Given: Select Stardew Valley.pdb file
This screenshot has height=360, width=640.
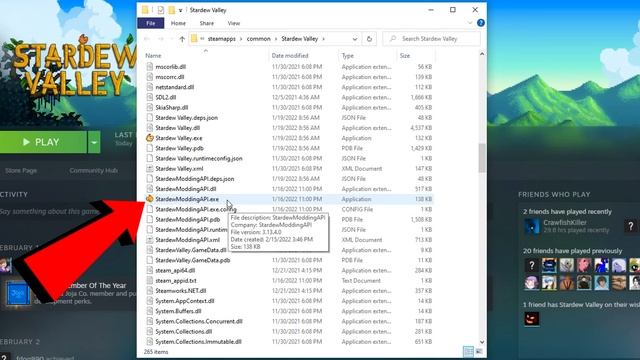Looking at the screenshot, I should (x=179, y=148).
